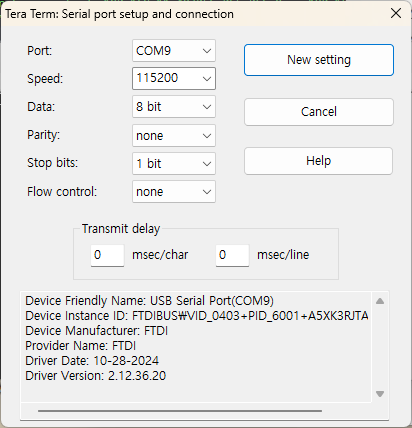Focus the msec/char transmit delay field
The height and width of the screenshot is (428, 412).
pyautogui.click(x=107, y=255)
